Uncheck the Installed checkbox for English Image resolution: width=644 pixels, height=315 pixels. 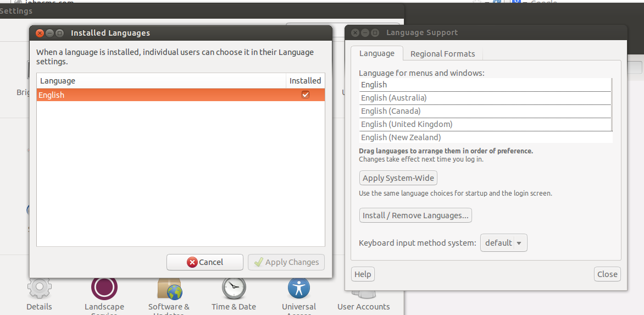pyautogui.click(x=306, y=95)
